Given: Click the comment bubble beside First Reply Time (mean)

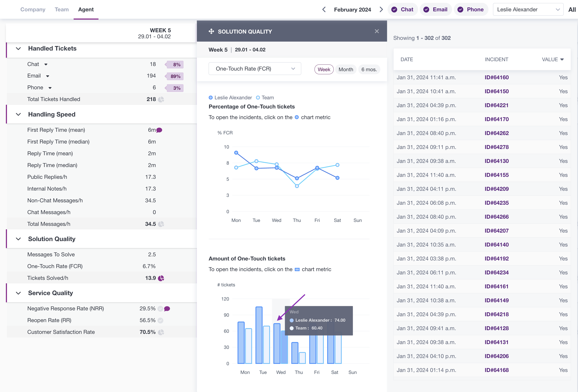Looking at the screenshot, I should [159, 130].
